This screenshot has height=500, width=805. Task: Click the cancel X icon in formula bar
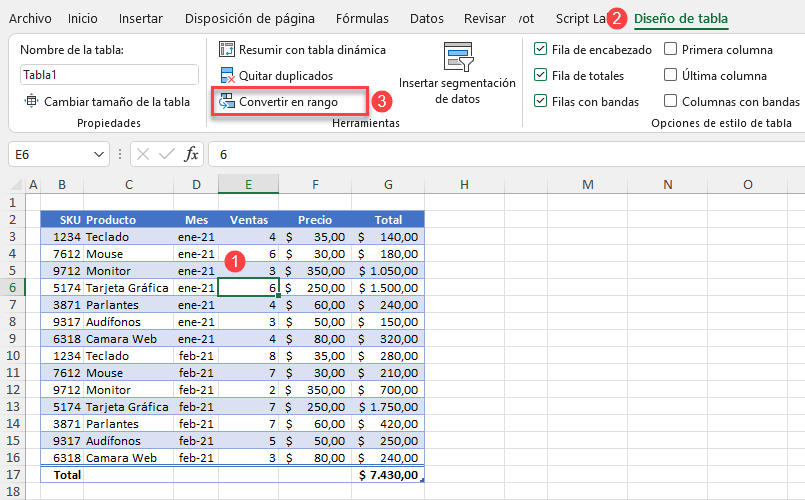[x=143, y=154]
